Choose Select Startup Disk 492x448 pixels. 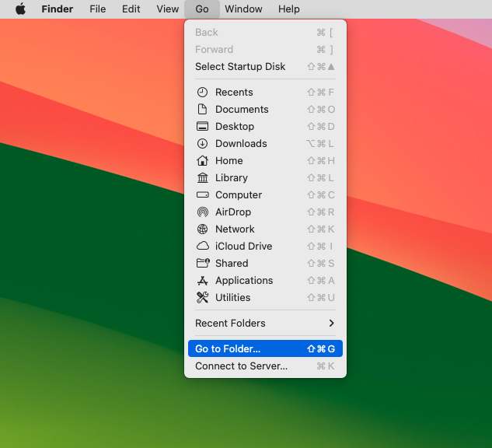tap(265, 67)
